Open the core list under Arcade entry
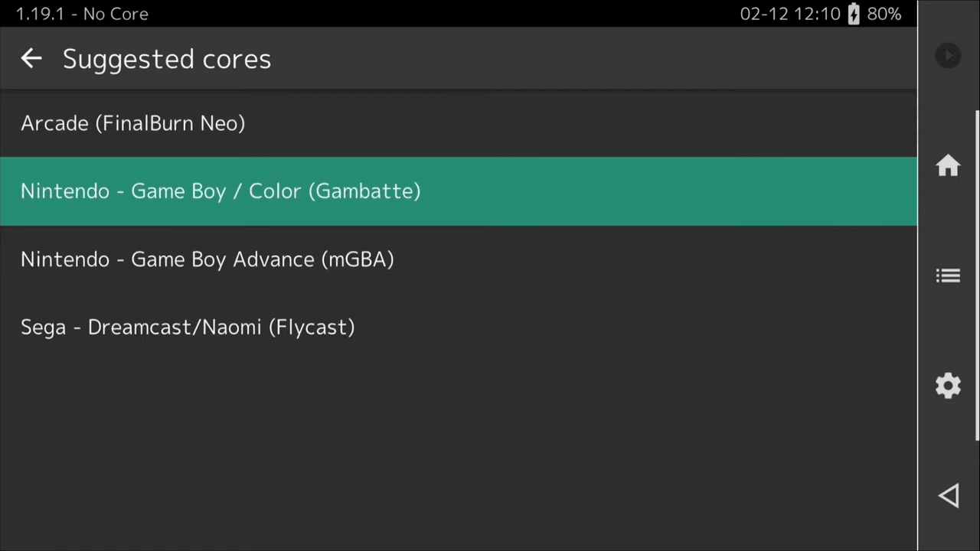Screen dimensions: 980x551 133,123
